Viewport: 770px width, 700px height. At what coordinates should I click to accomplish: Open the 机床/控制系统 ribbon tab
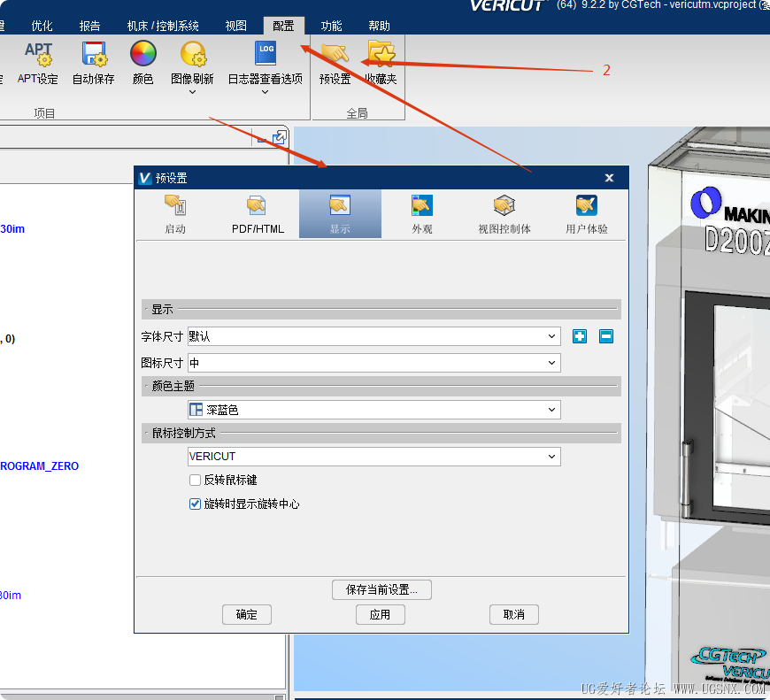click(x=163, y=26)
